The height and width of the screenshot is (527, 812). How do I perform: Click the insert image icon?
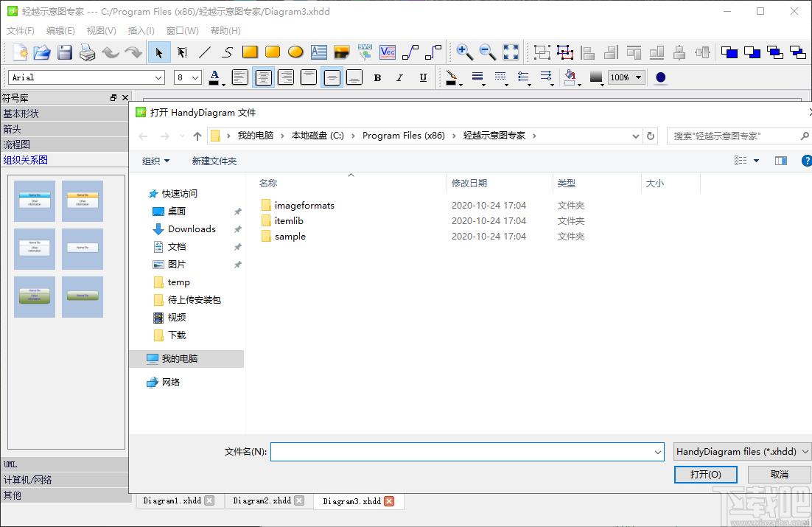click(x=341, y=52)
